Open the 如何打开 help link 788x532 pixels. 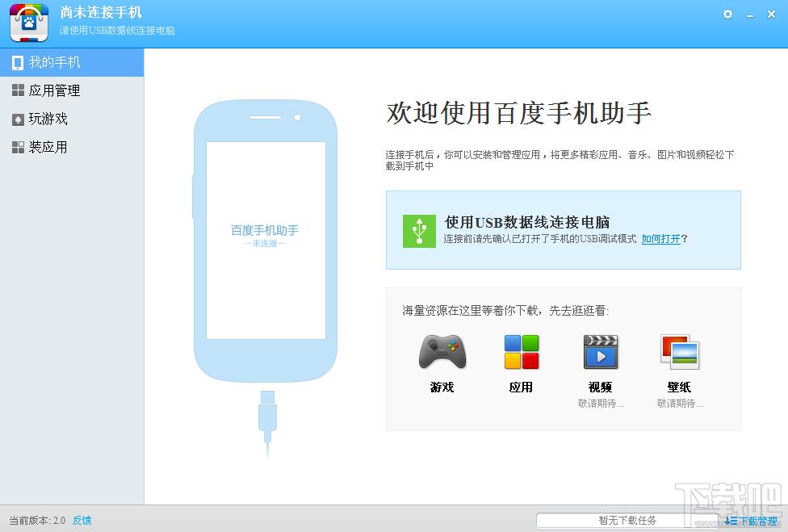pyautogui.click(x=661, y=239)
